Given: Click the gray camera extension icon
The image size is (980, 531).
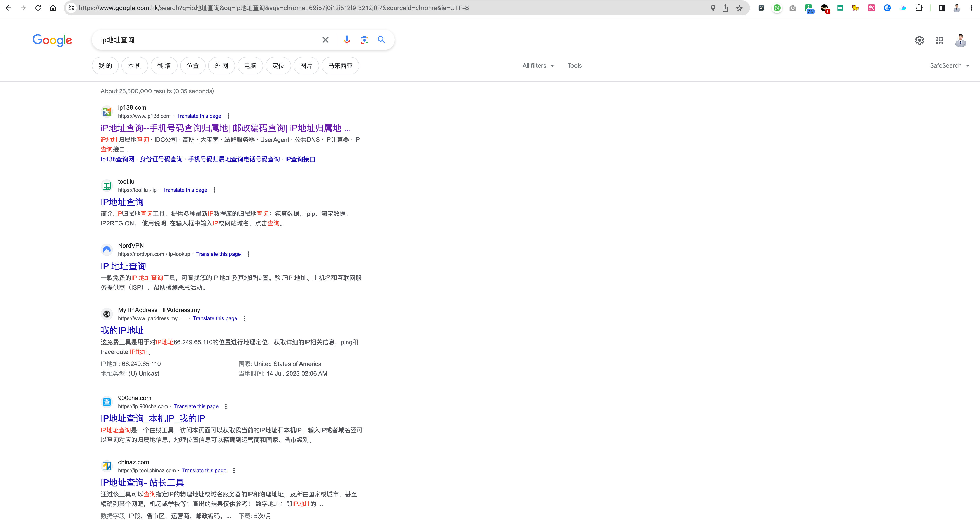Looking at the screenshot, I should click(793, 8).
